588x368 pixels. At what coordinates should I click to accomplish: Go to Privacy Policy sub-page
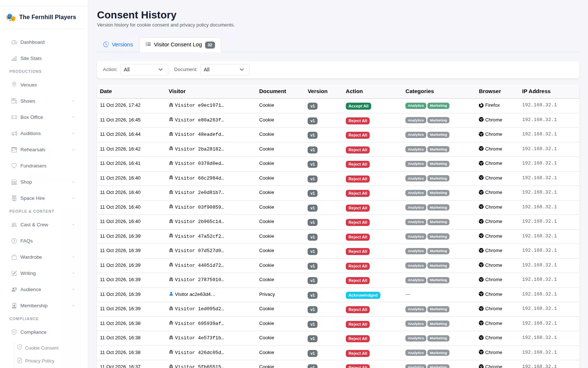coord(39,361)
